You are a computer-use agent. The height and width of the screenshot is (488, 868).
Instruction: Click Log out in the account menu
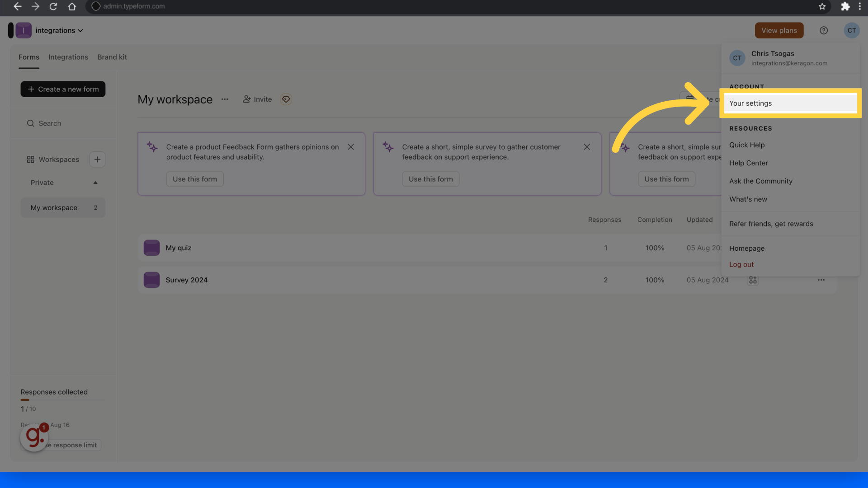741,264
